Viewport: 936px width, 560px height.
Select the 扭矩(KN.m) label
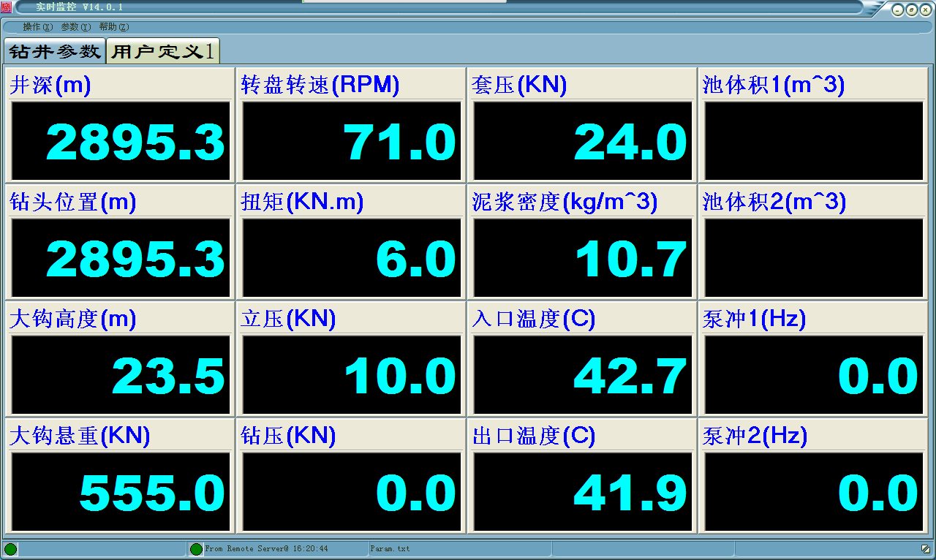pos(302,203)
